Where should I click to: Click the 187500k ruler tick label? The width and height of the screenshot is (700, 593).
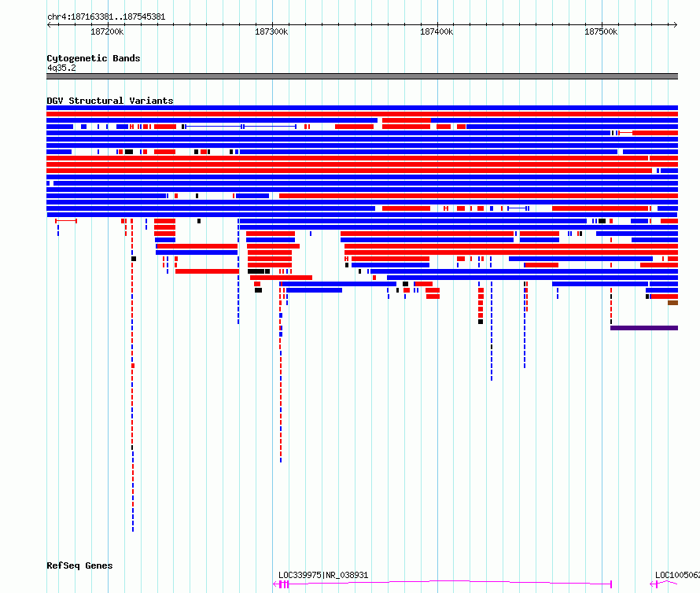601,31
